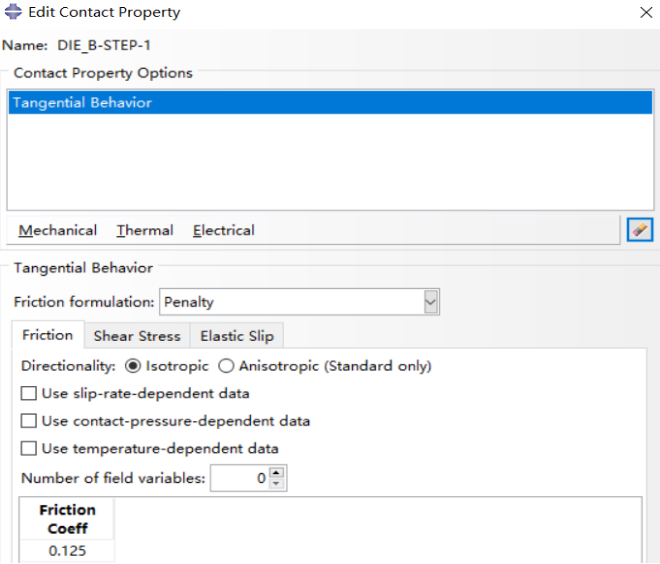Click the eraser delete-option icon
Screen dimensions: 660x564
[x=640, y=230]
